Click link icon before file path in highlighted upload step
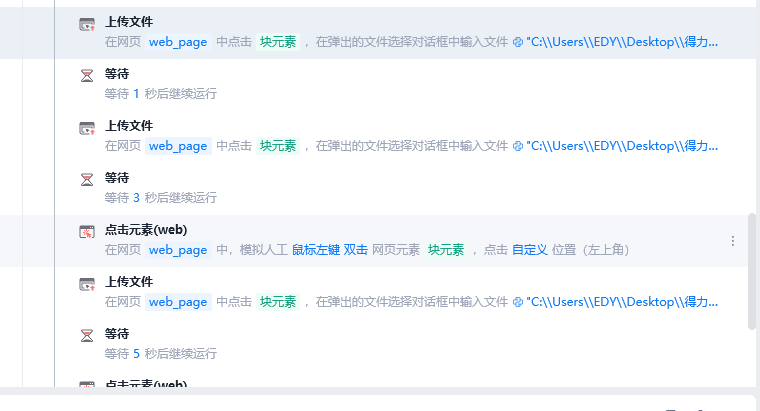The image size is (760, 411). (518, 42)
